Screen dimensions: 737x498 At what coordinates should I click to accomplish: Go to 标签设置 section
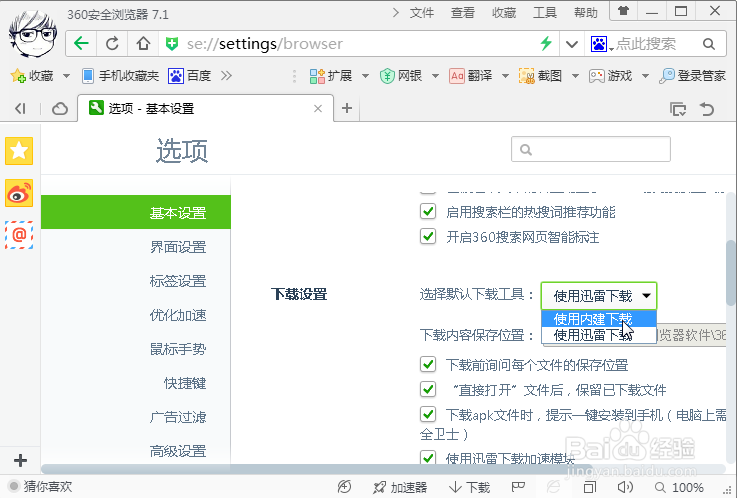pos(178,281)
